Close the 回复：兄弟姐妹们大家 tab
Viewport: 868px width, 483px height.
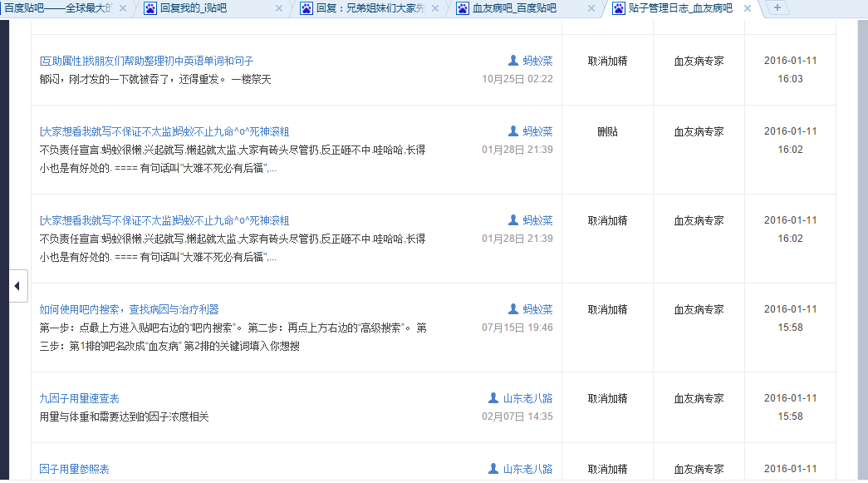pyautogui.click(x=435, y=8)
